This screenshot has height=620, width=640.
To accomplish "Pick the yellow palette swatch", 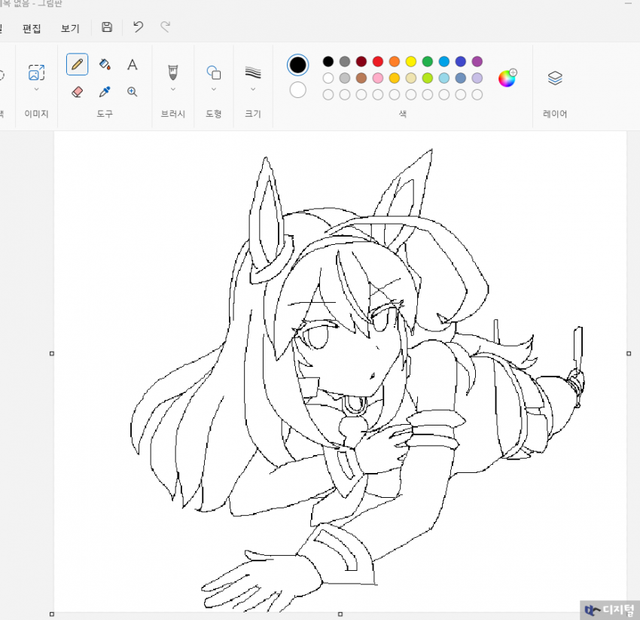I will point(411,62).
